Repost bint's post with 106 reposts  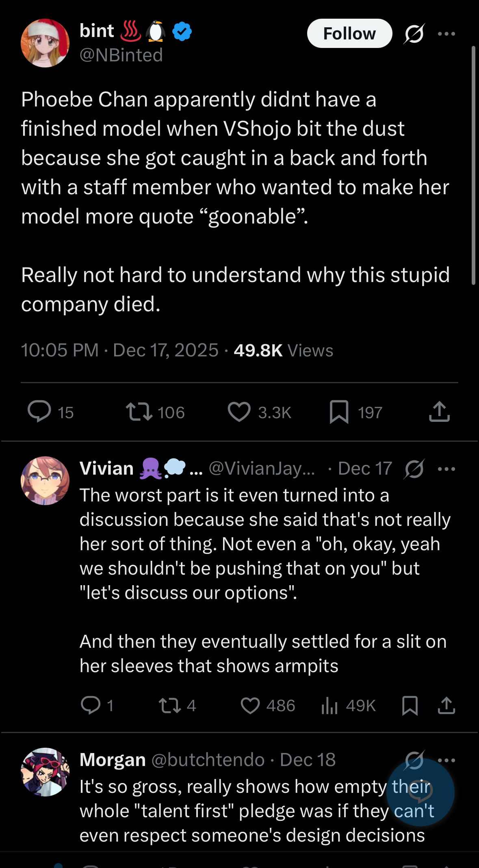pyautogui.click(x=139, y=412)
